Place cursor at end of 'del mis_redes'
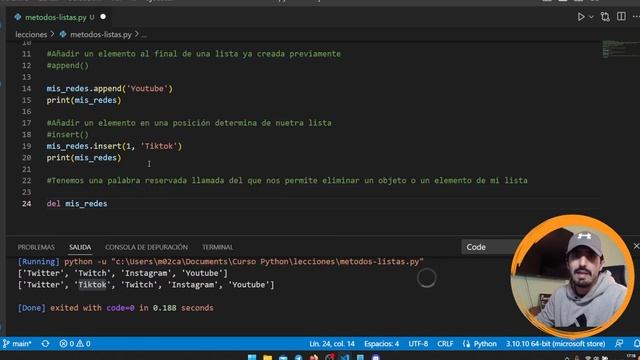Viewport: 640px width, 360px height. (x=108, y=204)
